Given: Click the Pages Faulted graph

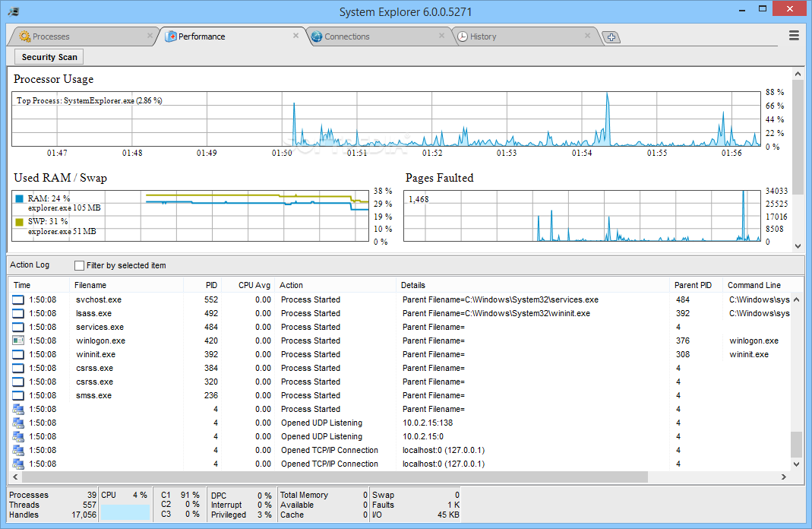Looking at the screenshot, I should pyautogui.click(x=582, y=216).
